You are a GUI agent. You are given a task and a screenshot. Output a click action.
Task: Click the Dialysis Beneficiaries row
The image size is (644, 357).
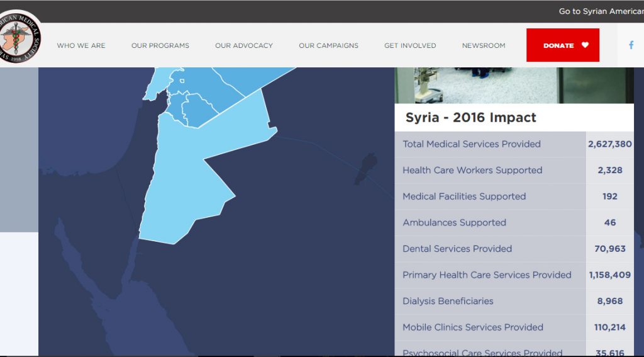click(514, 301)
